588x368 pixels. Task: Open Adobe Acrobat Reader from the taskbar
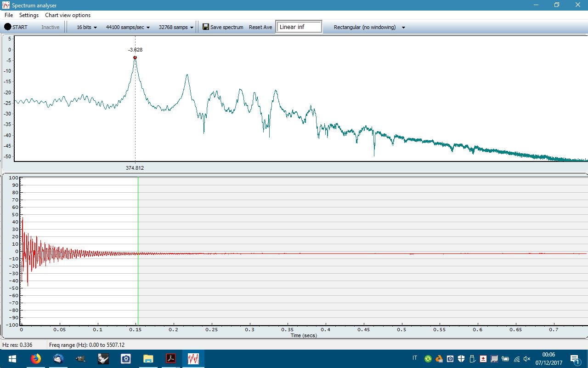coord(170,359)
